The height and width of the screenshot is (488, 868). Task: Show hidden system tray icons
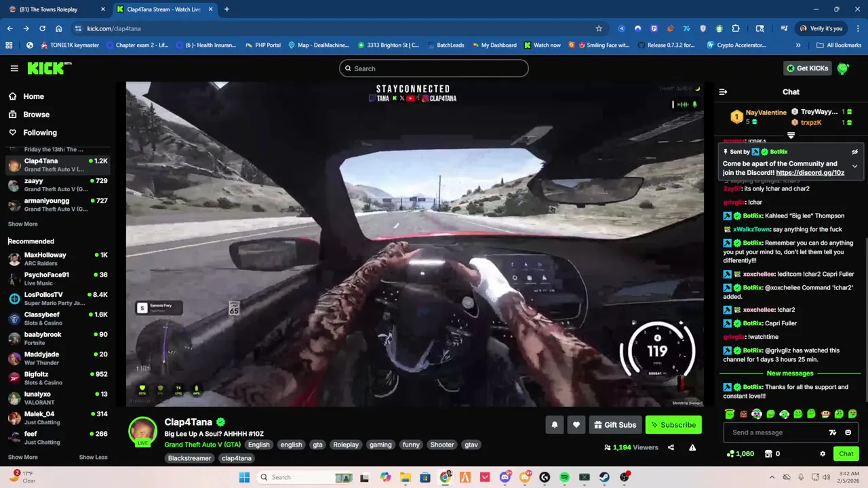(772, 477)
